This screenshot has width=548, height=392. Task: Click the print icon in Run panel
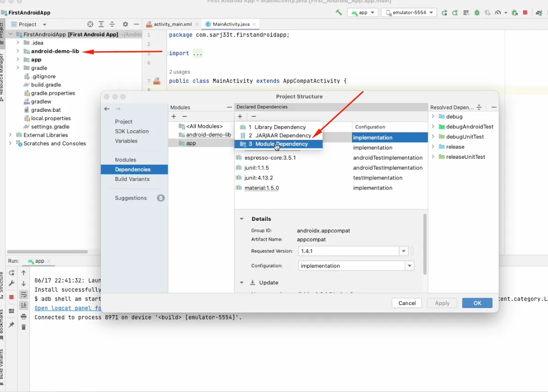(x=23, y=317)
